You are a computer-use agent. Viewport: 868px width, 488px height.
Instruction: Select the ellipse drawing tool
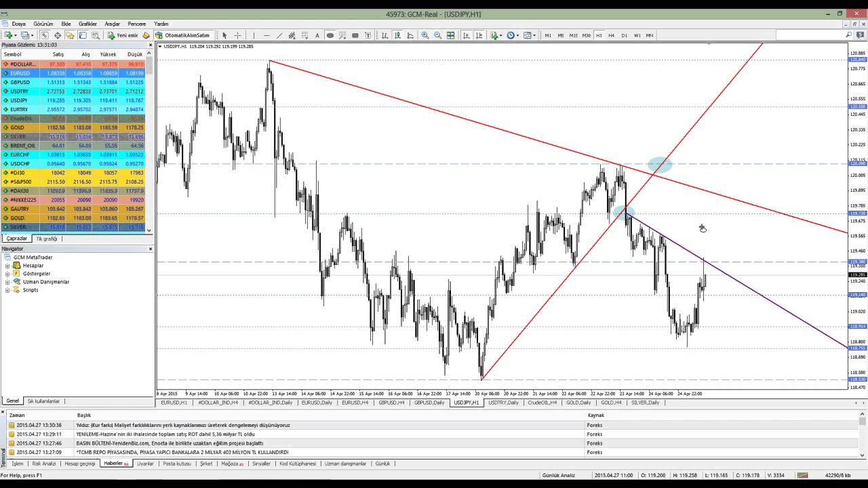pyautogui.click(x=330, y=35)
